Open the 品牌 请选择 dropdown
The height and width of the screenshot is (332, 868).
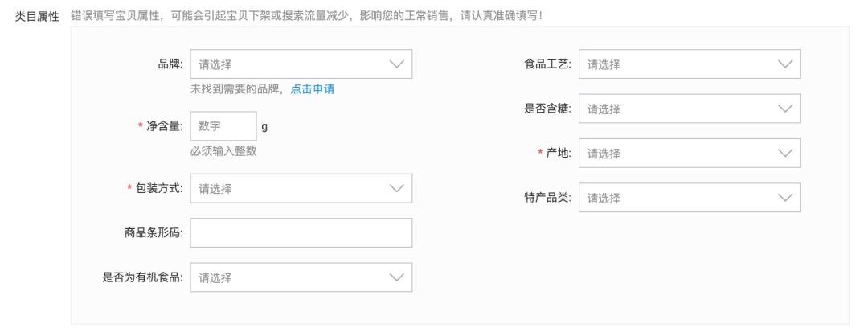click(301, 64)
